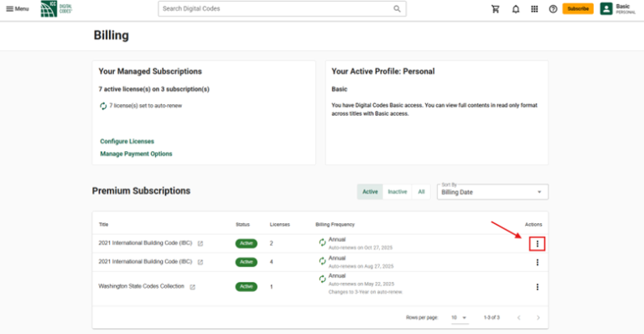Go to ICC Digital Codes logo home
This screenshot has height=334, width=644.
(56, 8)
